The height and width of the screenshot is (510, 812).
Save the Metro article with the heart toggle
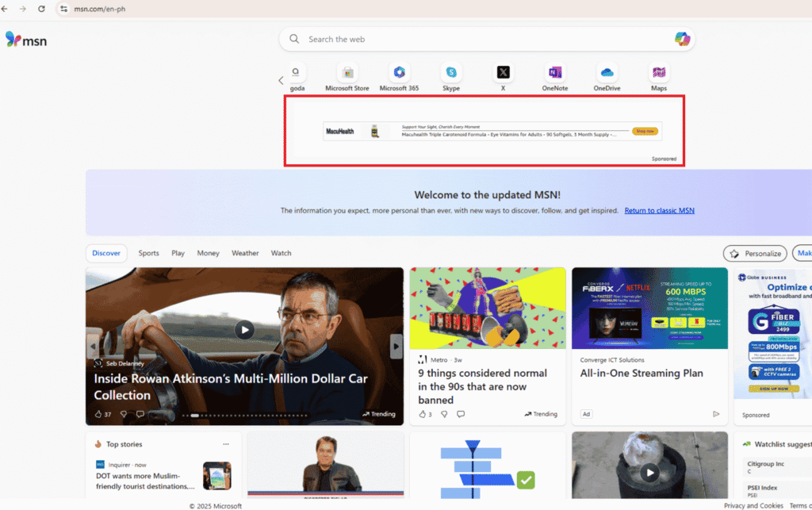pos(444,413)
